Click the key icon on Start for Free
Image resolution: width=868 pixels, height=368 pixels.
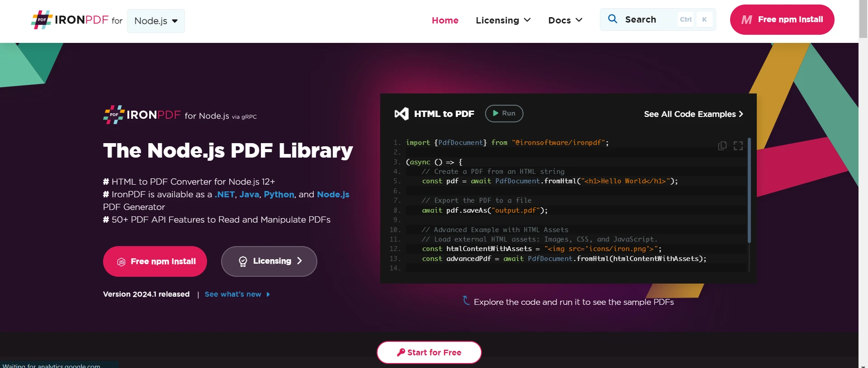[401, 352]
